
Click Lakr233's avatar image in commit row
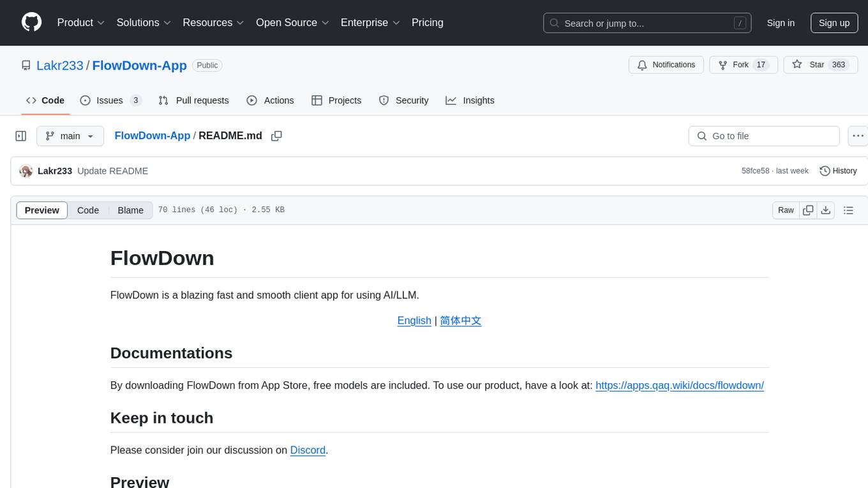coord(26,171)
